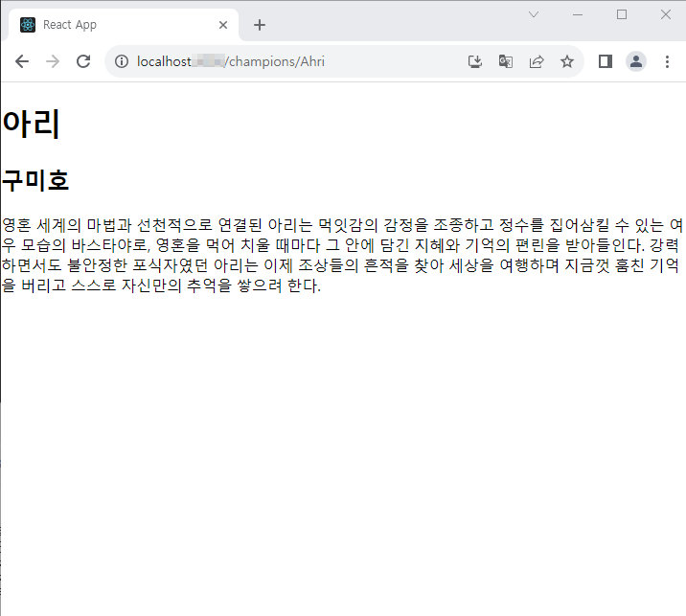This screenshot has width=686, height=616.
Task: Open the translate page icon
Action: (x=505, y=61)
